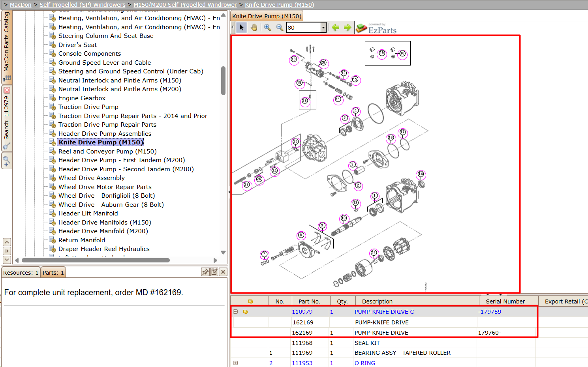Pin the notes panel

(205, 272)
